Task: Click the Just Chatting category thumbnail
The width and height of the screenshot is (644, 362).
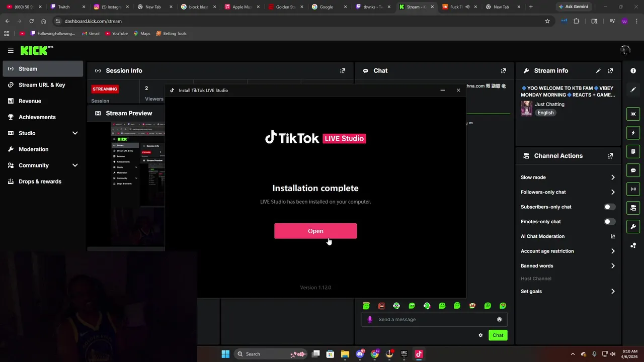Action: point(526,109)
